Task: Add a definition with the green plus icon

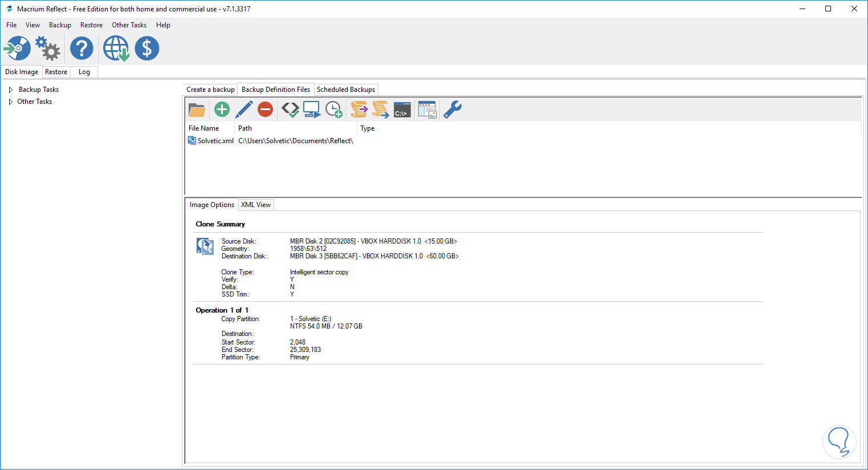Action: pyautogui.click(x=222, y=110)
